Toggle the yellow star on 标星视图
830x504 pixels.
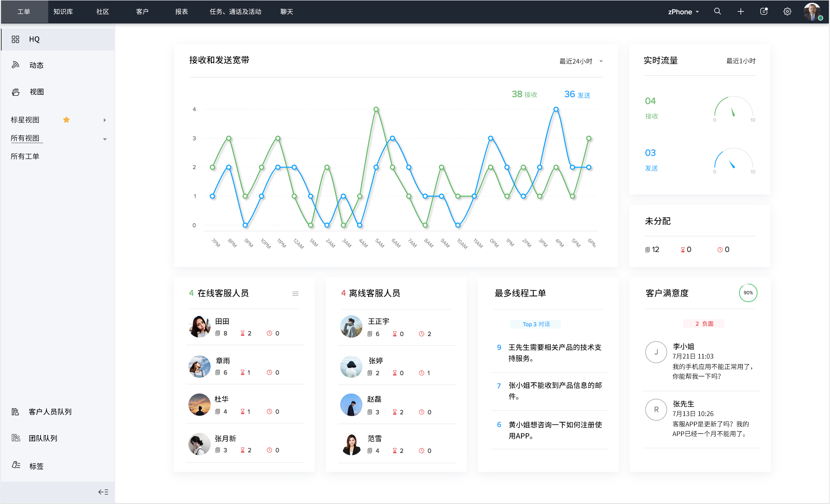(66, 120)
